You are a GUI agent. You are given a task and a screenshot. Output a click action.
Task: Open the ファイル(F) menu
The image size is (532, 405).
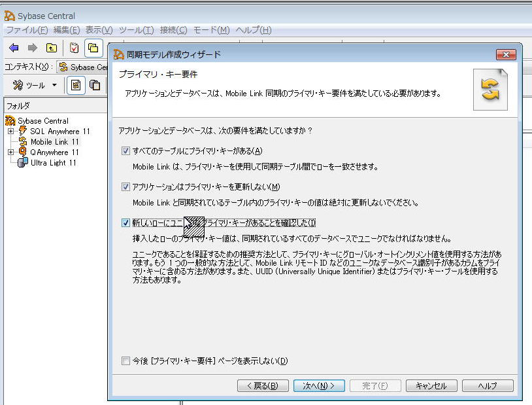pyautogui.click(x=27, y=30)
